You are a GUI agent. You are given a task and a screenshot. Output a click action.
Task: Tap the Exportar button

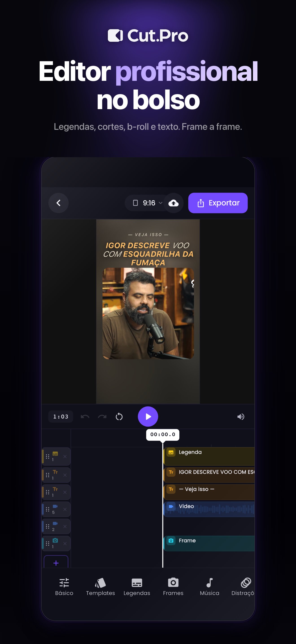point(218,203)
